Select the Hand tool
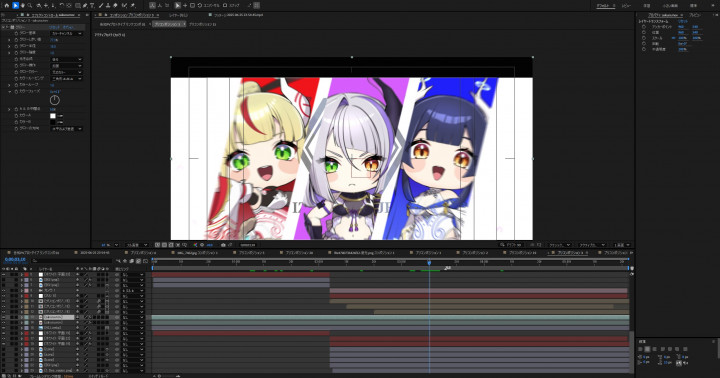The width and height of the screenshot is (720, 378). coord(22,6)
